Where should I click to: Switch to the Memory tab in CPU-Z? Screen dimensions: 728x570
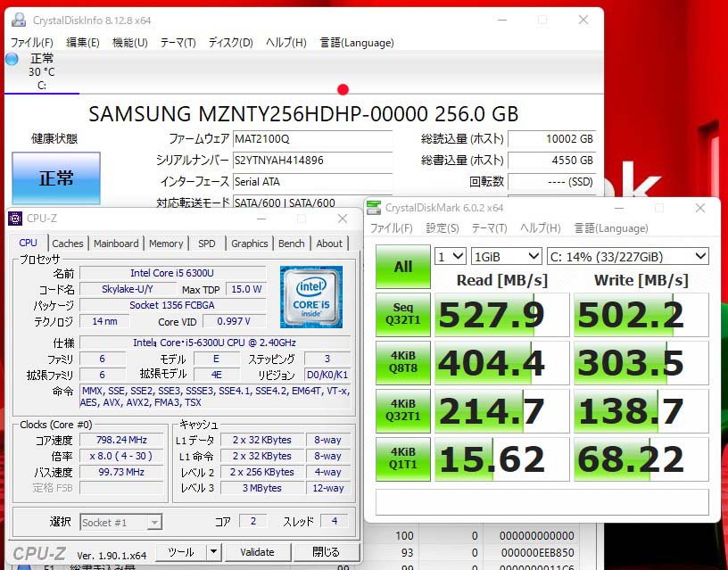pyautogui.click(x=166, y=244)
